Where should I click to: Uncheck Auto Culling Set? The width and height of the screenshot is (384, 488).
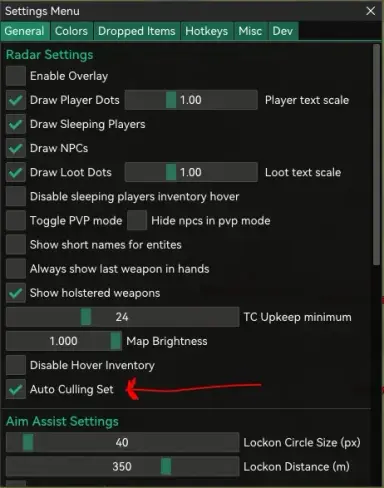click(16, 389)
